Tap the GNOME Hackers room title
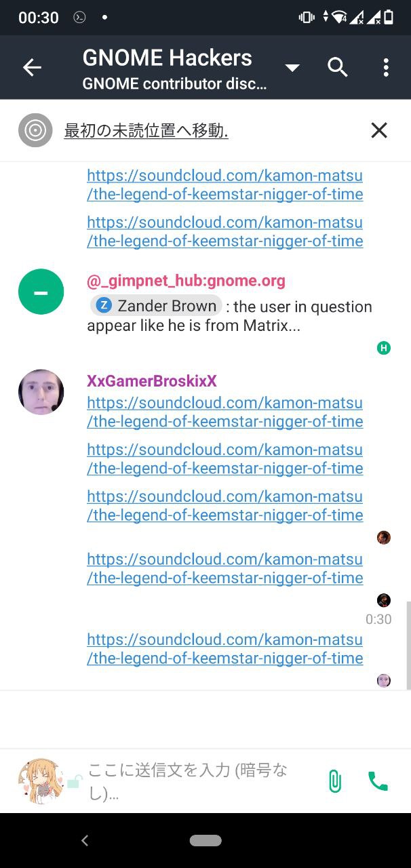Image resolution: width=411 pixels, height=868 pixels. pyautogui.click(x=168, y=58)
